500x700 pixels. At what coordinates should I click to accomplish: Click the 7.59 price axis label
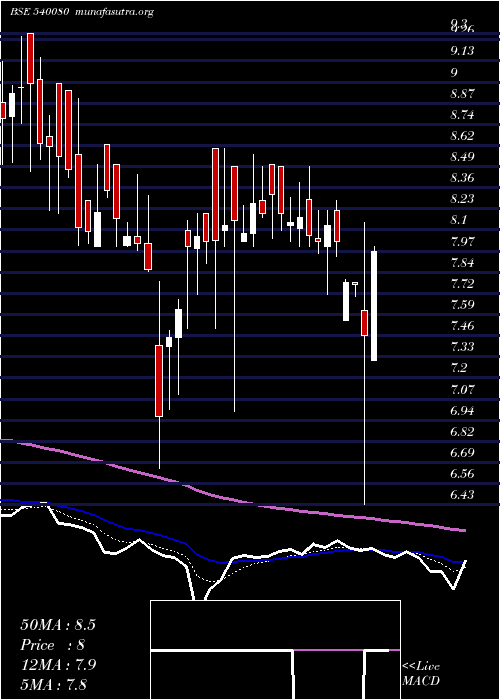coord(462,305)
